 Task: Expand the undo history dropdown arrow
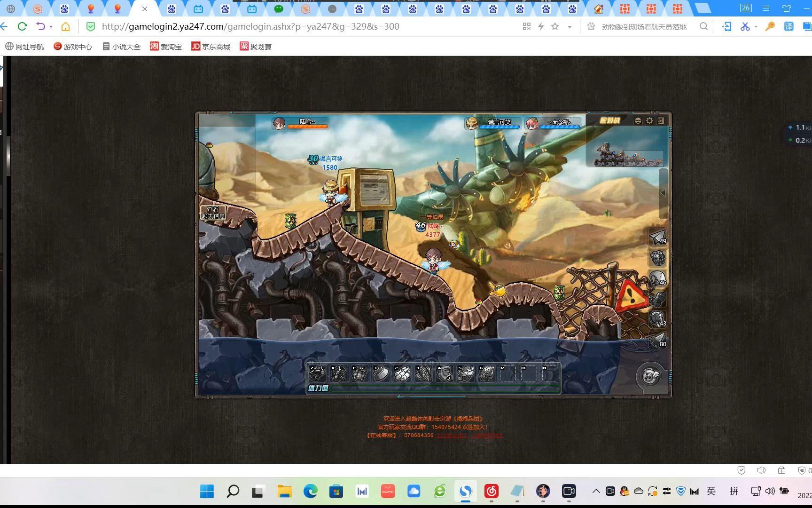(x=51, y=27)
